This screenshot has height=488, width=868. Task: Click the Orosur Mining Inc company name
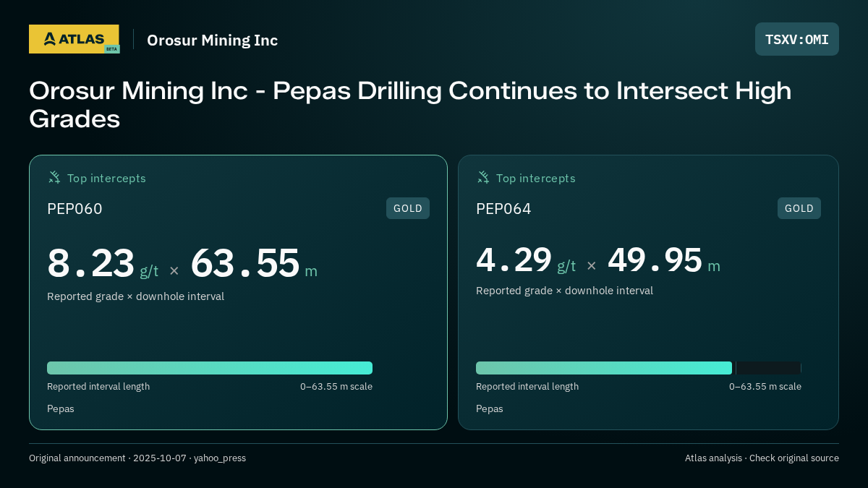pyautogui.click(x=212, y=40)
